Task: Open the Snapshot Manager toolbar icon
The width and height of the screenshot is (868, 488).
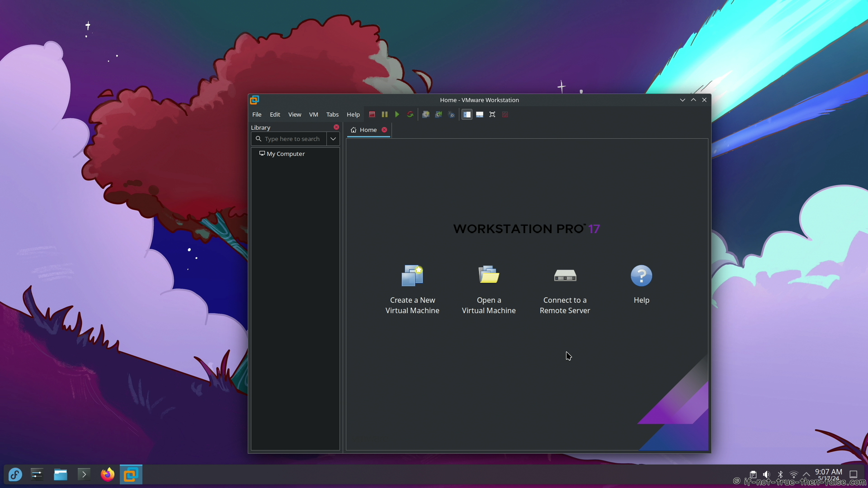Action: 451,114
